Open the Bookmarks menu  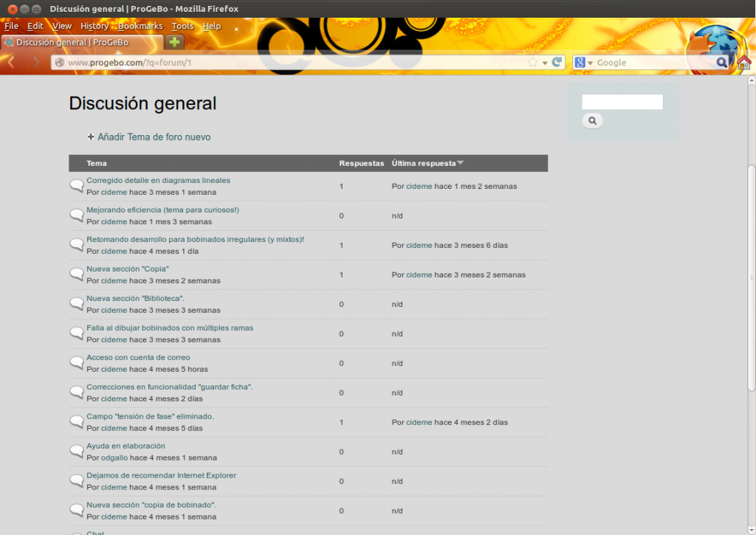tap(140, 26)
